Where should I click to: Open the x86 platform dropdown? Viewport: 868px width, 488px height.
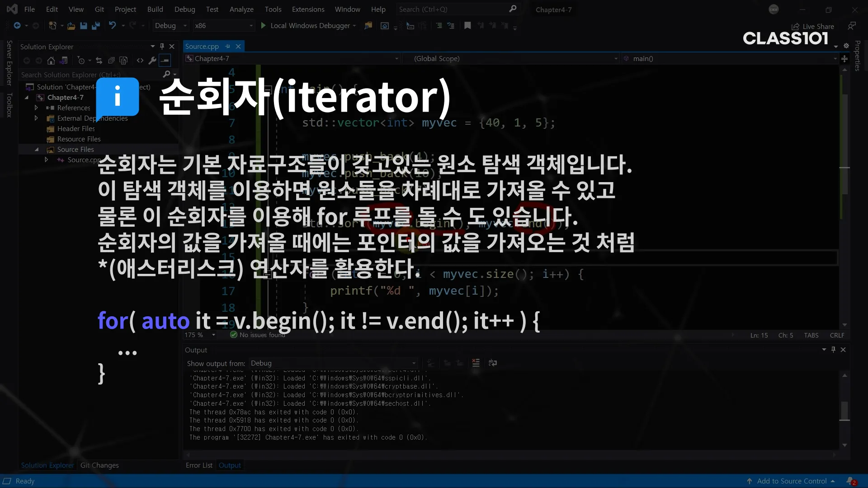pos(223,26)
